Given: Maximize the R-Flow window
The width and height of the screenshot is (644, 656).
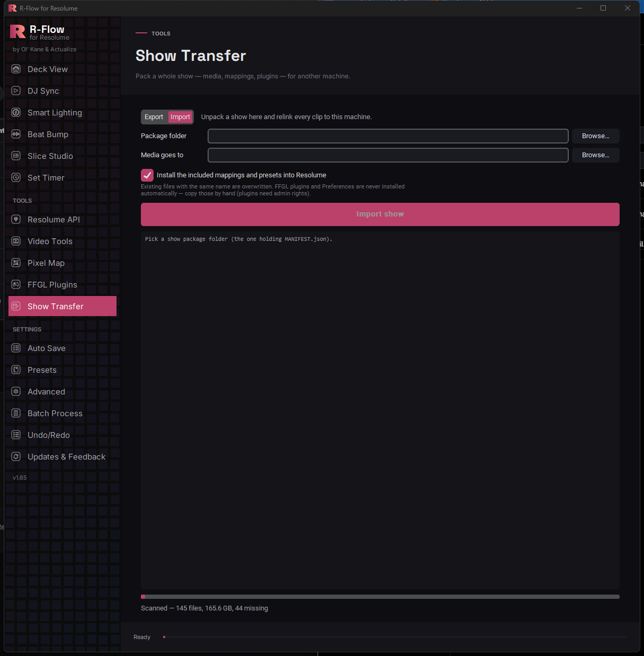Looking at the screenshot, I should [603, 8].
